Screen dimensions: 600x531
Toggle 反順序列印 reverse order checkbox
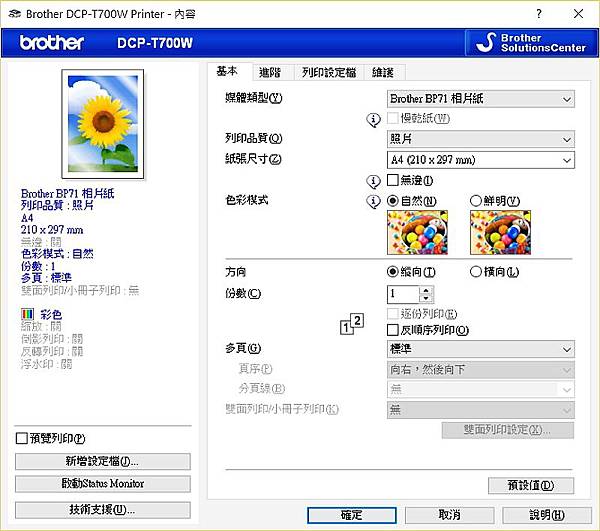point(393,330)
